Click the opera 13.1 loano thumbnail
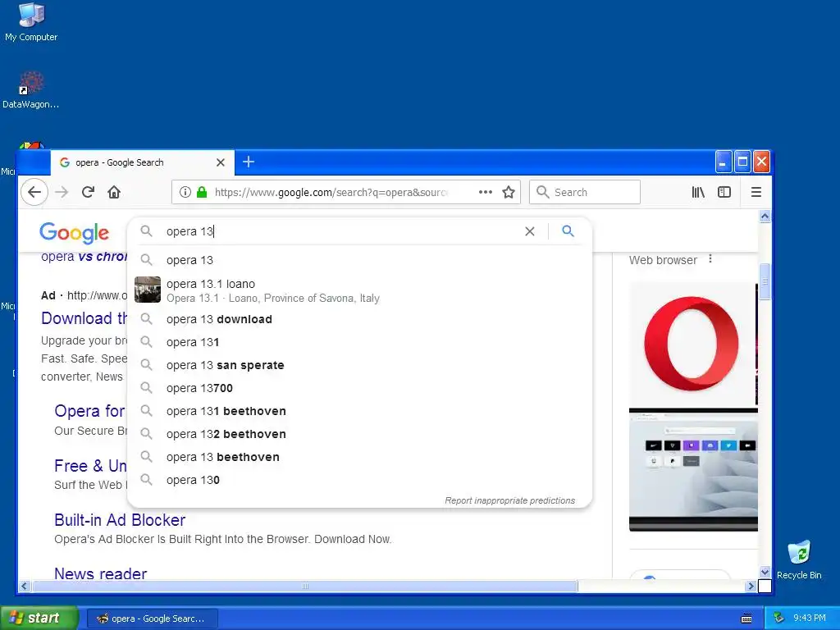The image size is (840, 630). pos(148,290)
